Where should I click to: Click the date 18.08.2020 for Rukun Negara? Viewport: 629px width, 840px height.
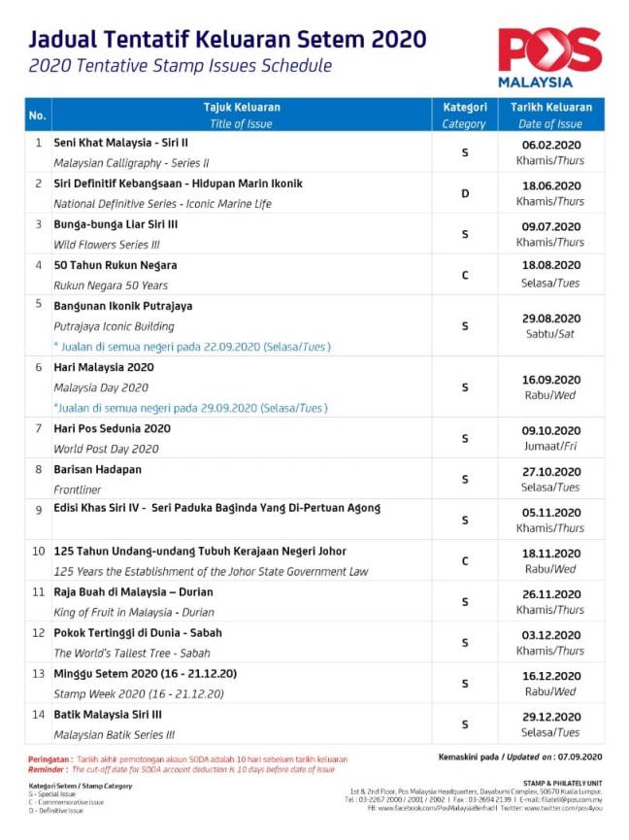click(x=550, y=265)
